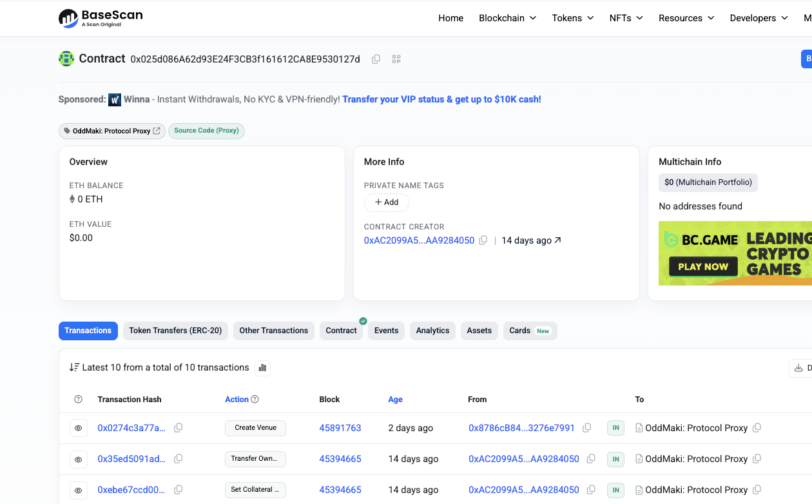Select the Transactions tab
The width and height of the screenshot is (812, 504).
coord(88,331)
